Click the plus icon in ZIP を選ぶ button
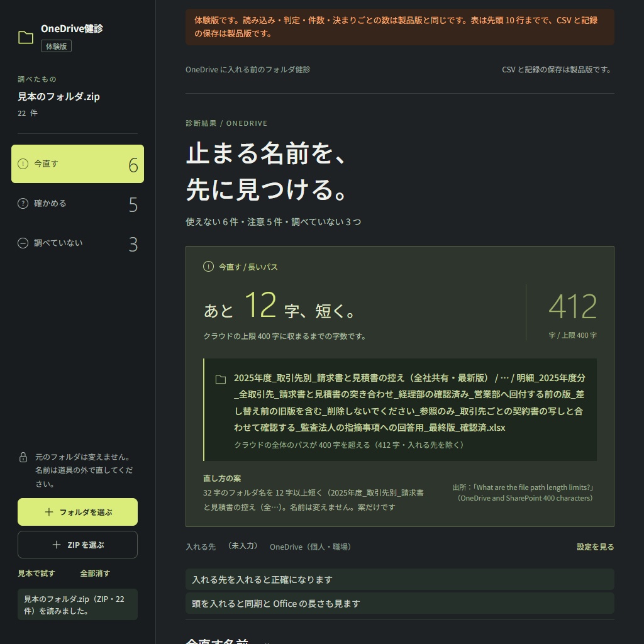Screen dimensions: 644x644 coord(57,545)
